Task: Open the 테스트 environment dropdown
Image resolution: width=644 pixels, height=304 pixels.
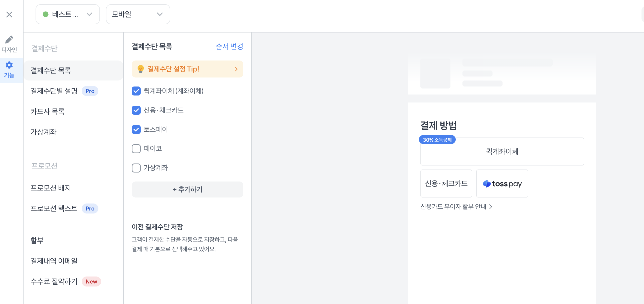Action: 68,14
